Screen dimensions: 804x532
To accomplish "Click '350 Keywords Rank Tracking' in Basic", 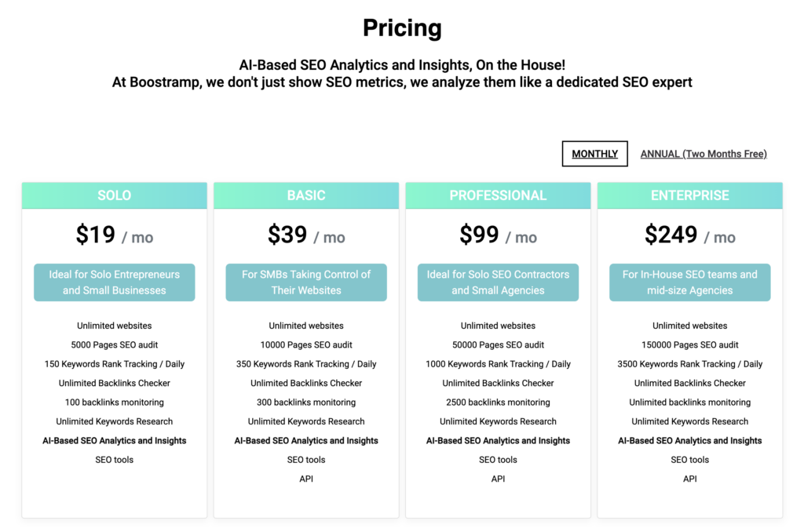I will [306, 364].
